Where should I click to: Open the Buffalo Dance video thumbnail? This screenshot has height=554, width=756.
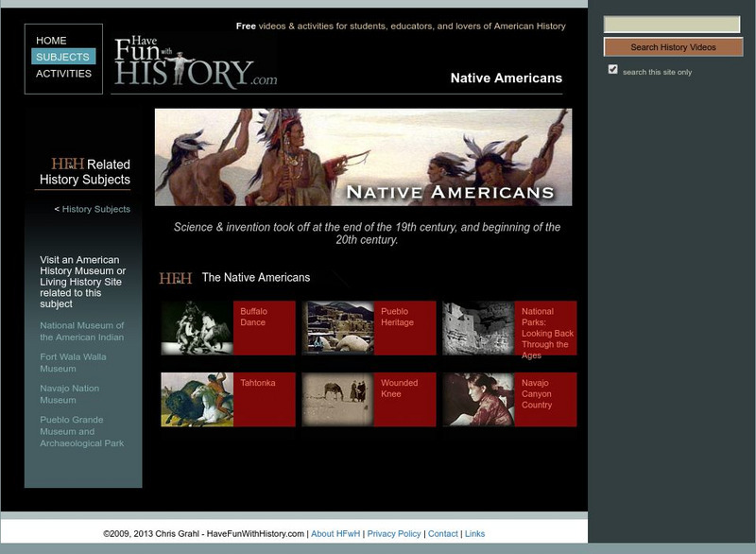coord(198,328)
